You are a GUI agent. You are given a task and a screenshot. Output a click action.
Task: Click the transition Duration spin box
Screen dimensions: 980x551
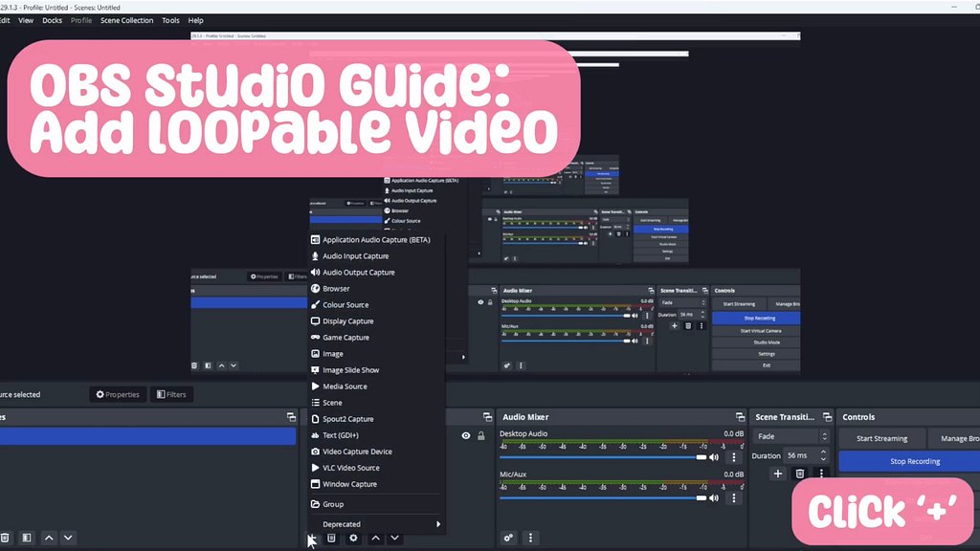(x=802, y=455)
